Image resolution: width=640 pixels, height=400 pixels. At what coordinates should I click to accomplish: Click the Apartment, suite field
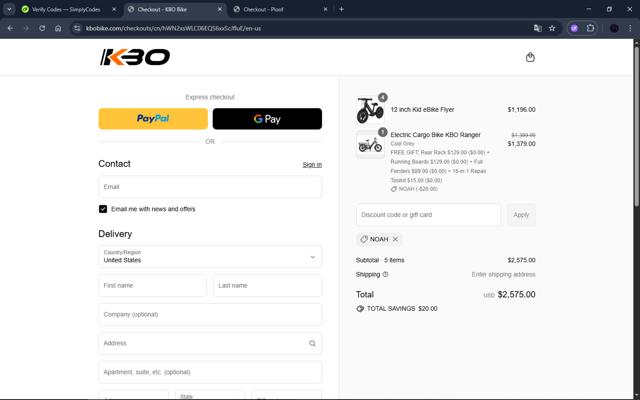click(210, 372)
